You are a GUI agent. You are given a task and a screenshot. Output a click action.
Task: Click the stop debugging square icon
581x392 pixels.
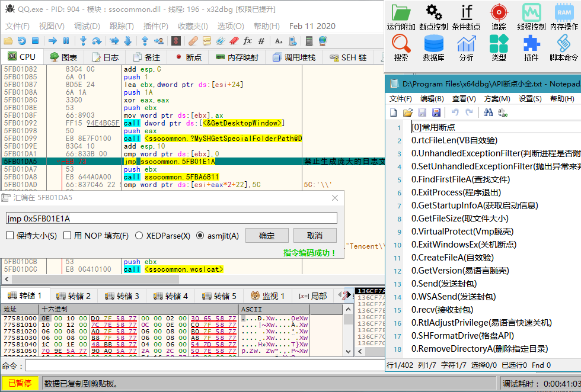[35, 41]
